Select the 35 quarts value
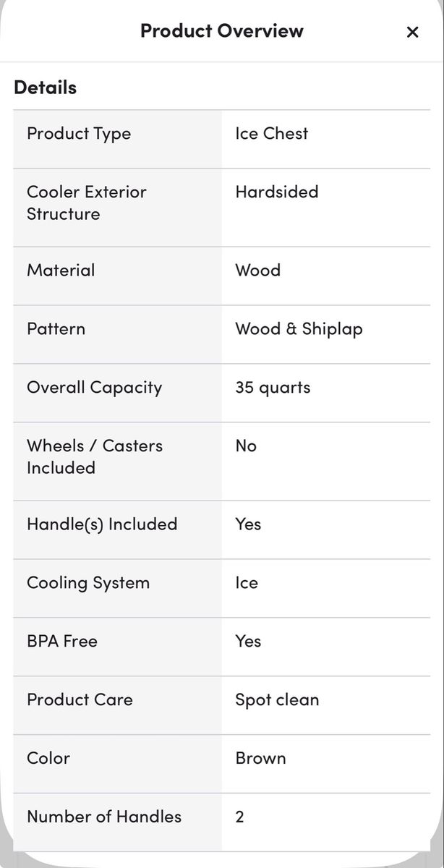This screenshot has height=868, width=444. click(273, 388)
